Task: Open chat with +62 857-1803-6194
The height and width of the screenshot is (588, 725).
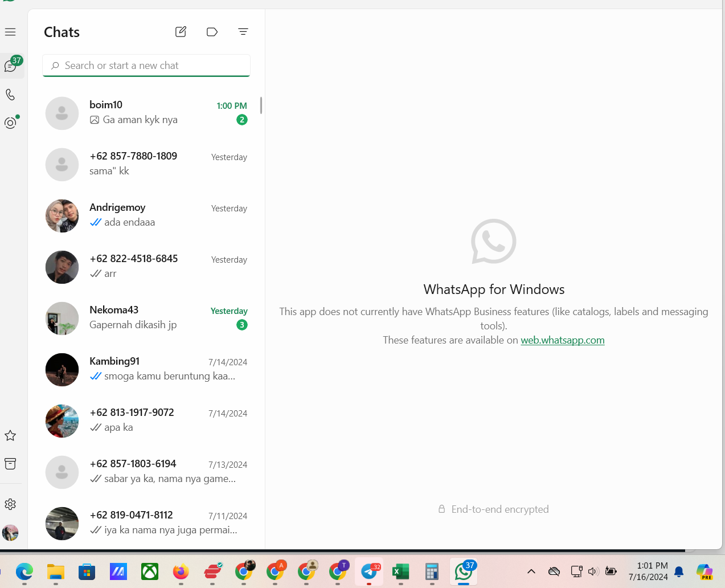Action: 146,472
